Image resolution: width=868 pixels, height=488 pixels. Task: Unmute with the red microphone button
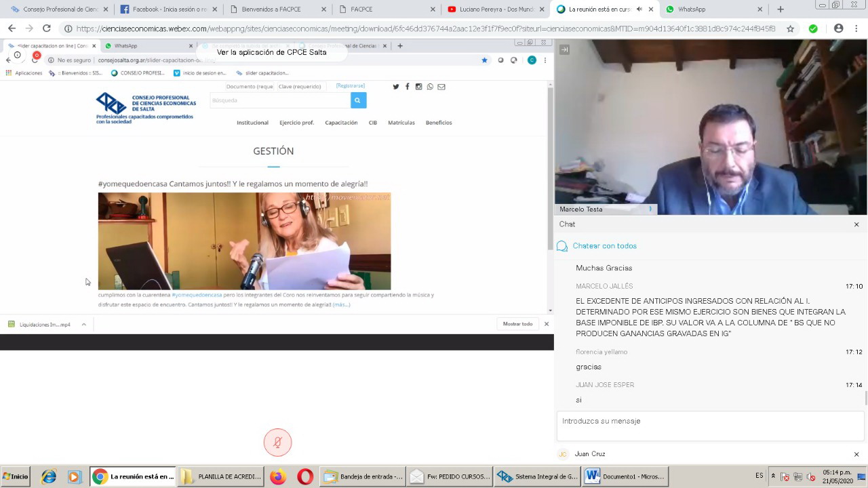tap(277, 443)
